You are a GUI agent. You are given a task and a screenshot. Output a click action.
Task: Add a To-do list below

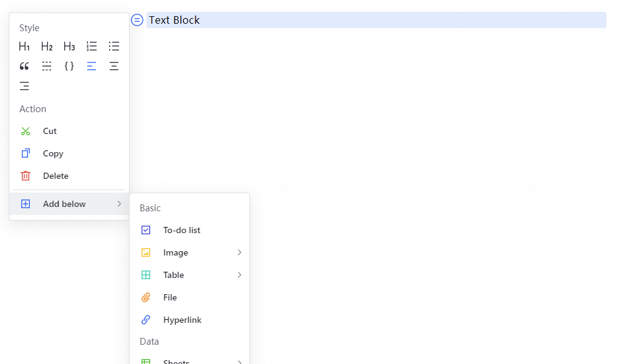181,230
